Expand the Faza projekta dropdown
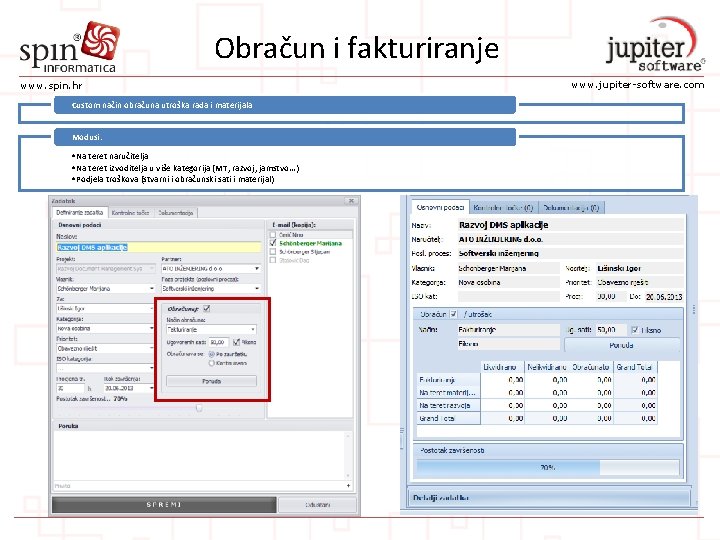Viewport: 720px width, 540px height. (x=257, y=289)
